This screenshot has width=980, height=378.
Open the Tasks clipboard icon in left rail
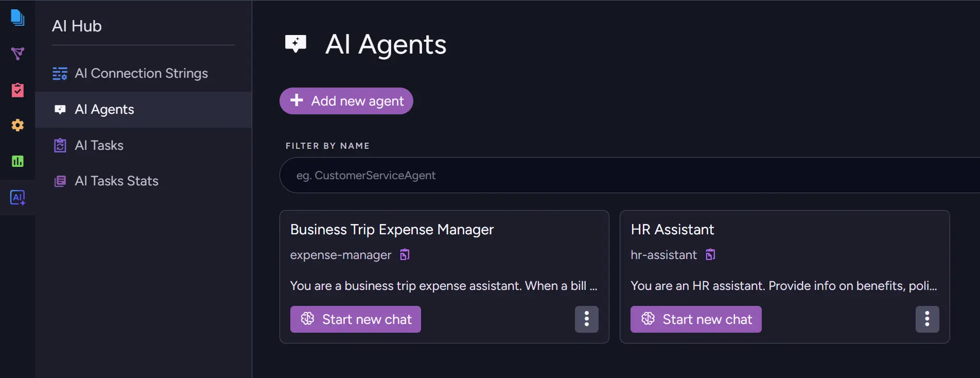17,90
